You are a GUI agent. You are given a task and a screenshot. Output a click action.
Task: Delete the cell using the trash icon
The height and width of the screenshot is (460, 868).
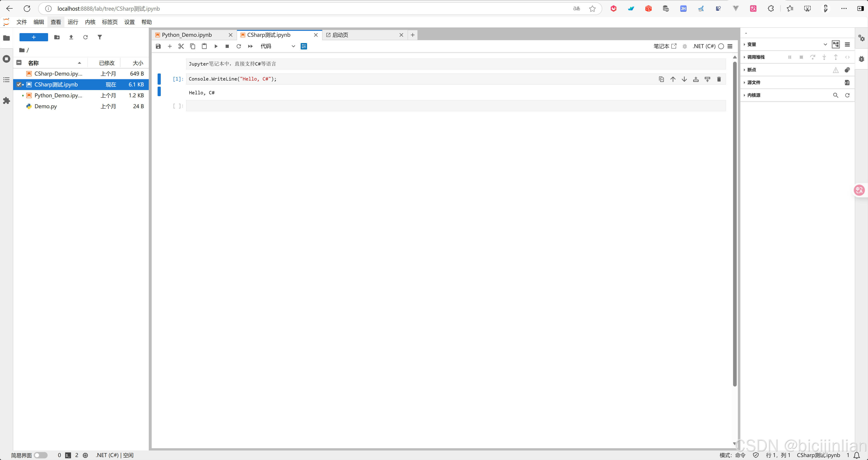[x=719, y=79]
